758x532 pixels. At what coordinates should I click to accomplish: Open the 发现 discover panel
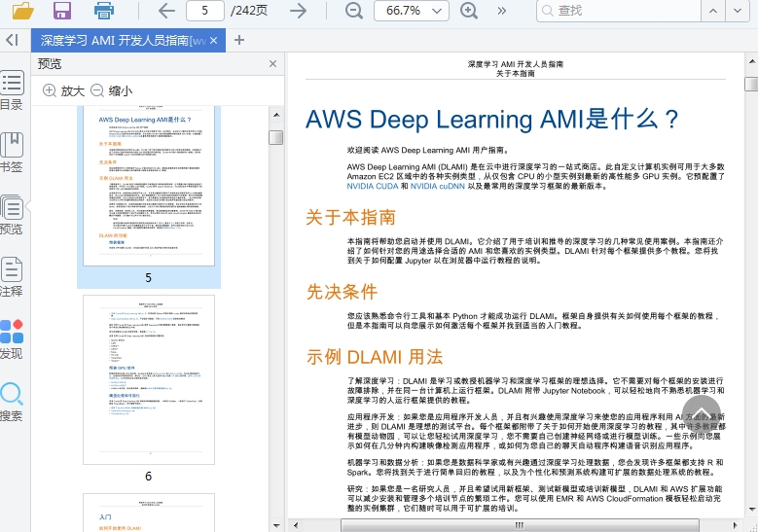(x=12, y=339)
